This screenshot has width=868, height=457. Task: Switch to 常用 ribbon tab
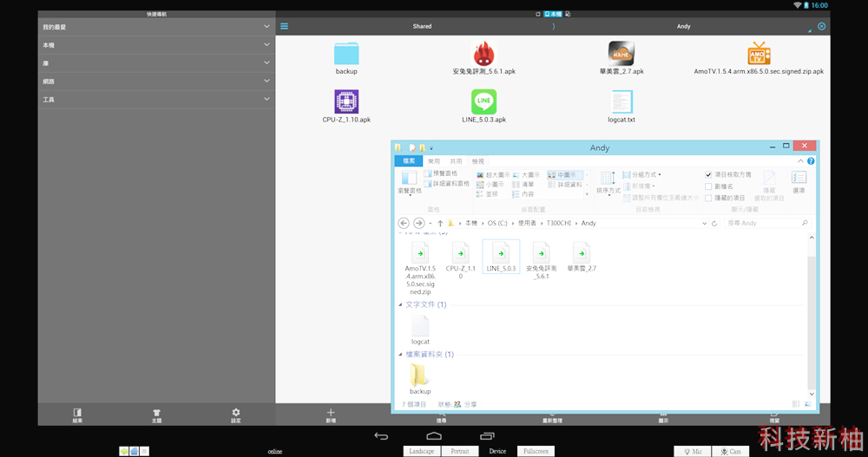(x=434, y=161)
